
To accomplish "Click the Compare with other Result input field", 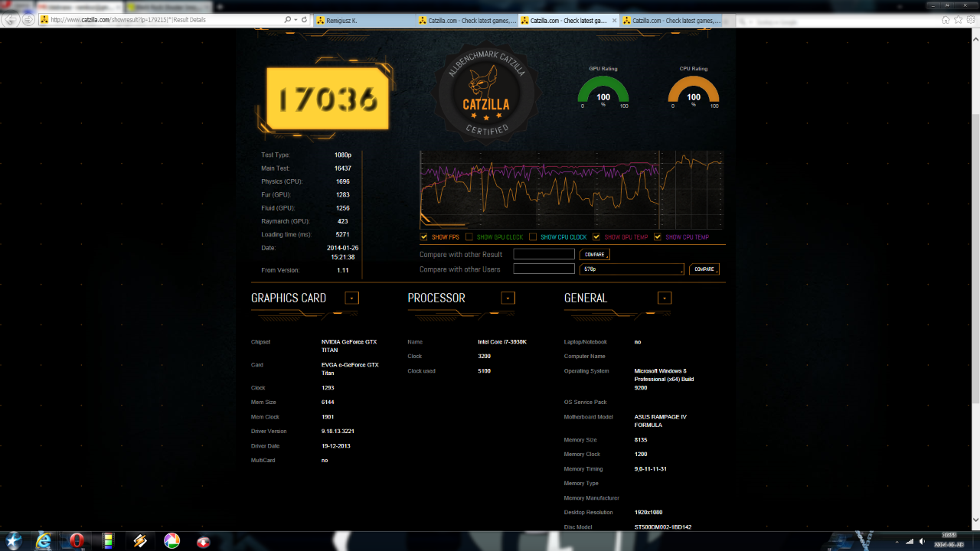I will (x=544, y=254).
